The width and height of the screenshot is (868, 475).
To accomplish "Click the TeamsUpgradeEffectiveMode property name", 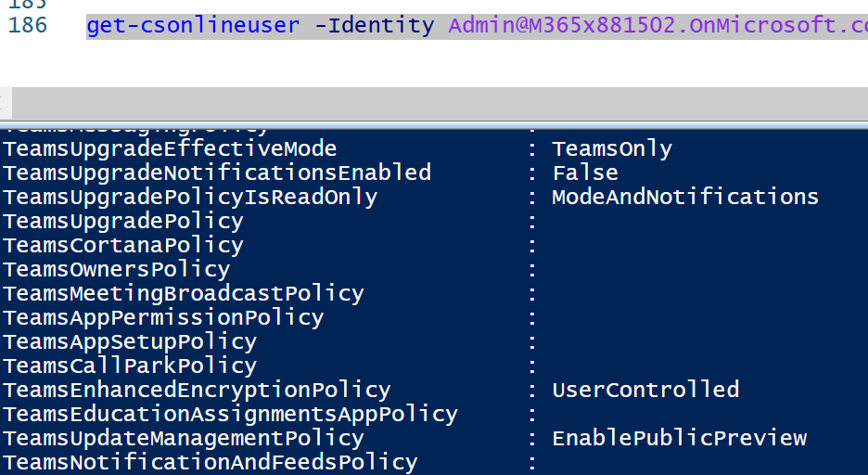I will pos(170,148).
